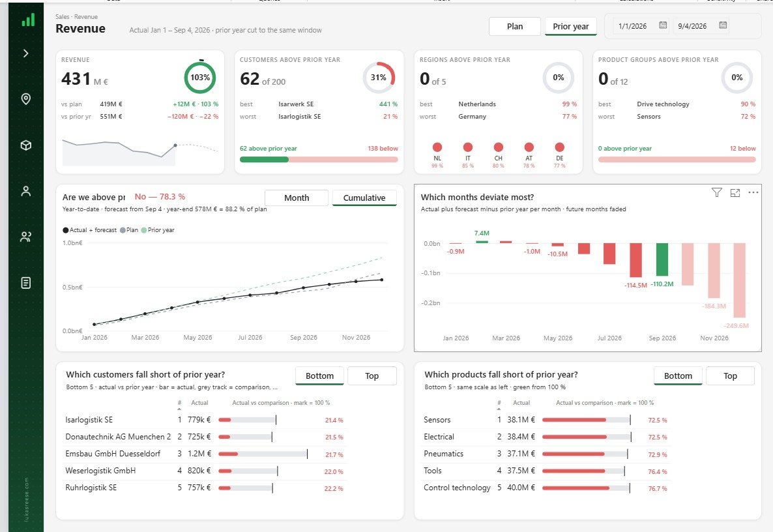This screenshot has width=773, height=532.
Task: Select Emsbau GmbH Duesseldorf row
Action: click(205, 454)
